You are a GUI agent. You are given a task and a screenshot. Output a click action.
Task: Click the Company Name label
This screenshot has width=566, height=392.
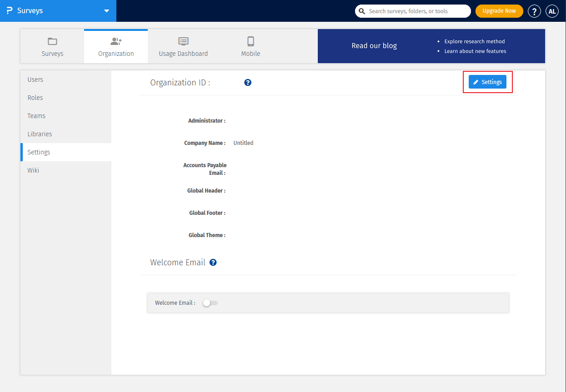[x=205, y=143]
